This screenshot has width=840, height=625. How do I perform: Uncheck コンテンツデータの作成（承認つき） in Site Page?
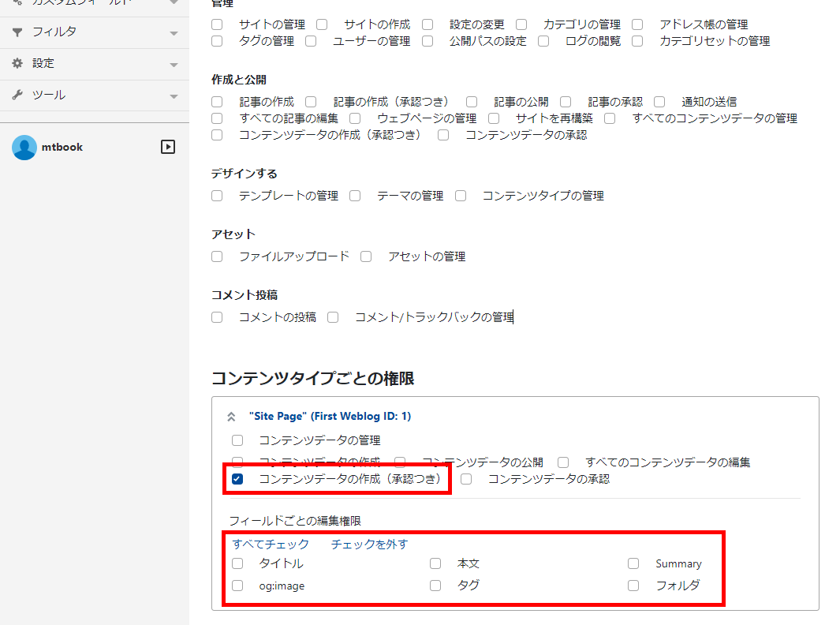pos(237,479)
